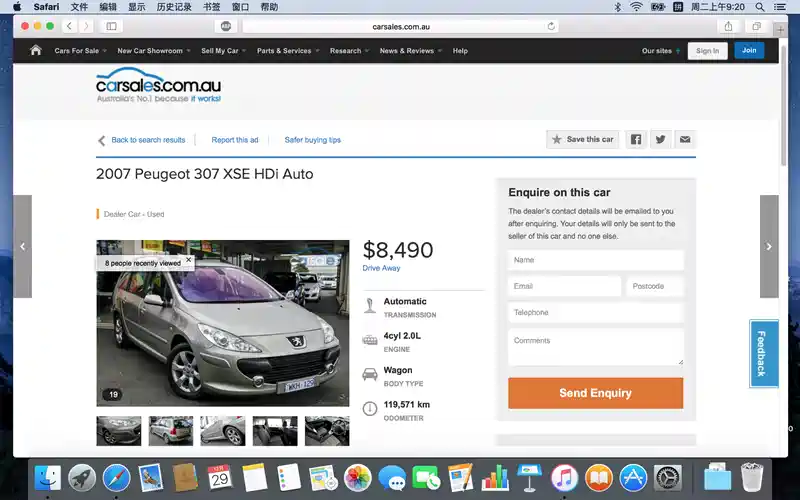Open the 历史记录 menu
This screenshot has width=800, height=500.
(x=174, y=7)
